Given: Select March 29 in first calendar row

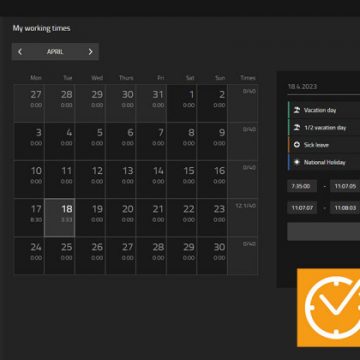Looking at the screenshot, I should (x=90, y=103).
